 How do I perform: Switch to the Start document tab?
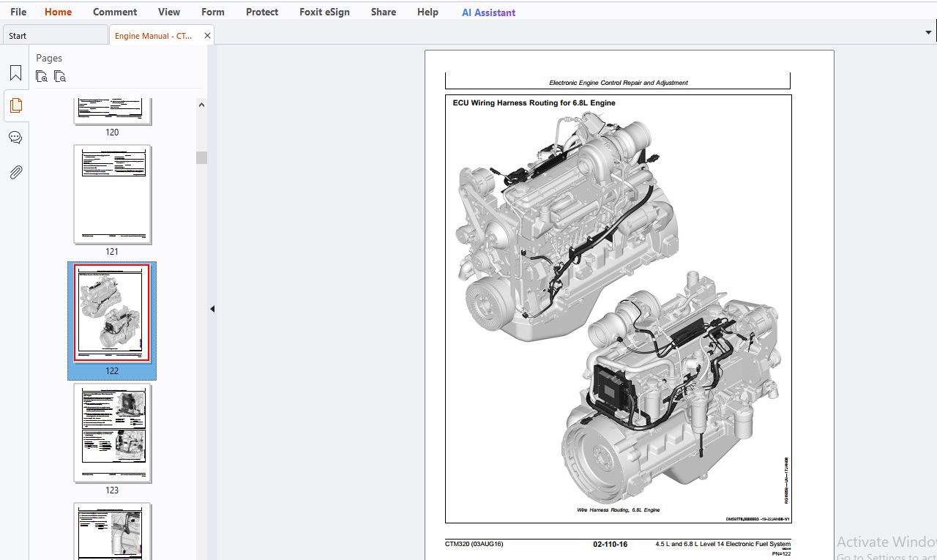coord(55,35)
